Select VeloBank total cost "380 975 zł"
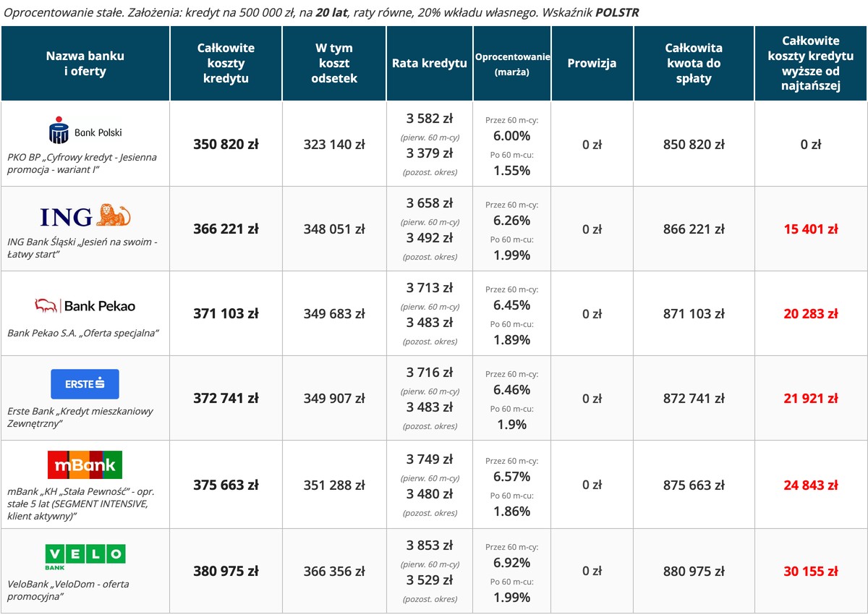This screenshot has width=868, height=615. pos(226,571)
